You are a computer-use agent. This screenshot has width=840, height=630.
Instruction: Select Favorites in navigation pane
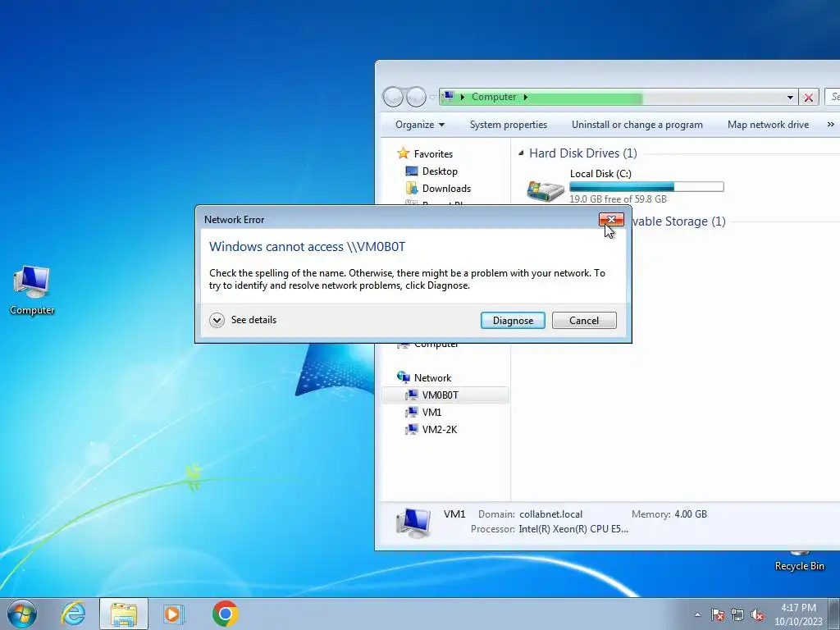(x=433, y=153)
